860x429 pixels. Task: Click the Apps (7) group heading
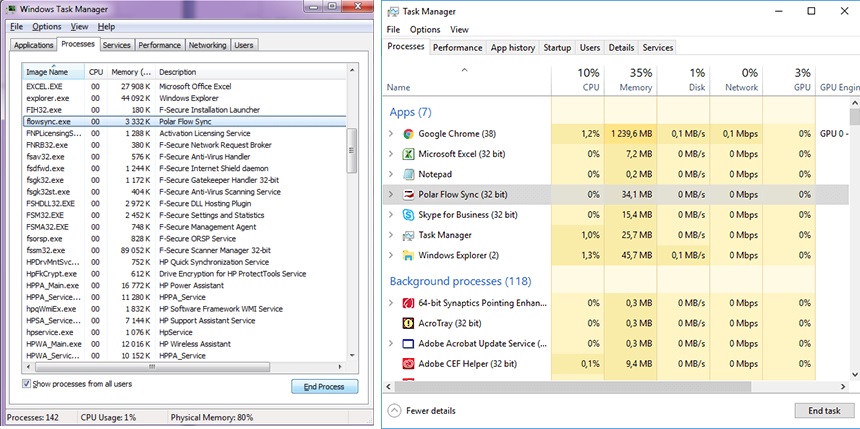(410, 112)
